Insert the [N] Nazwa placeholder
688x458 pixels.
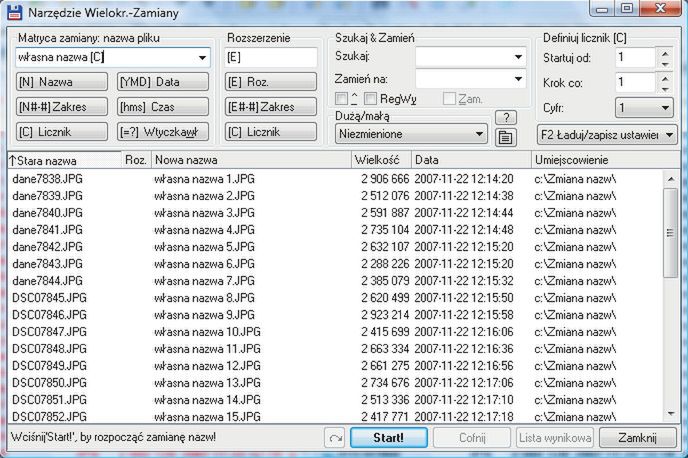click(62, 82)
